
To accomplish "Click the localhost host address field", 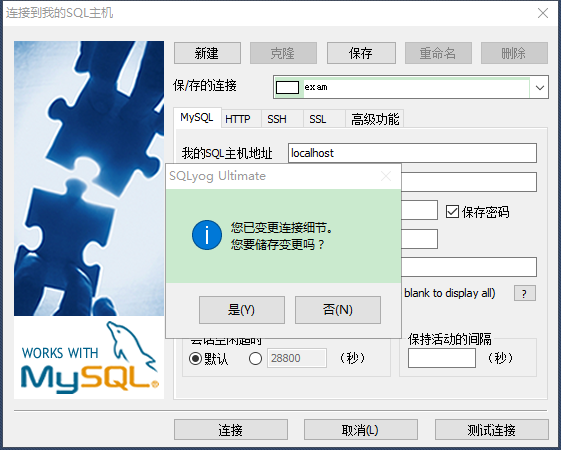I will (x=412, y=153).
